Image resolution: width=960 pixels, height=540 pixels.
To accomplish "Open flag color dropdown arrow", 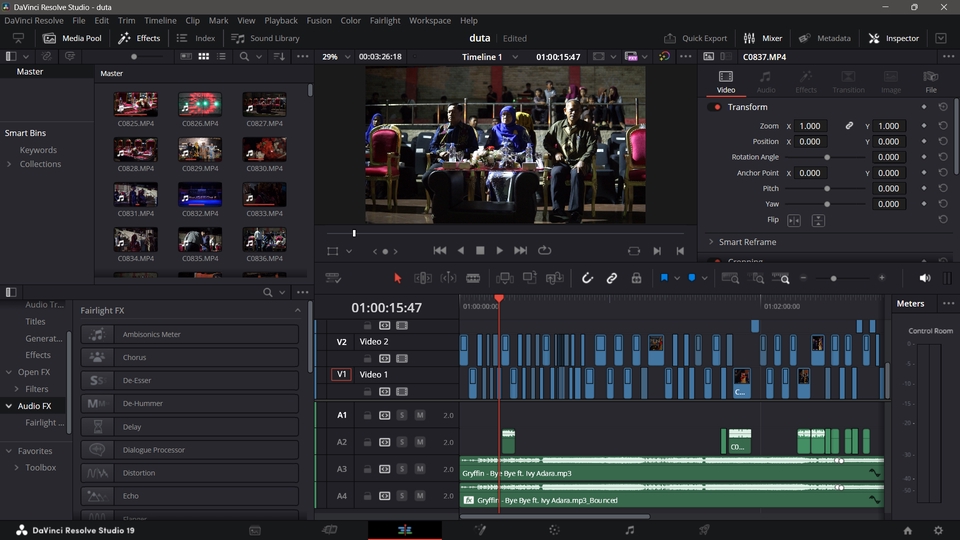I will coord(677,278).
